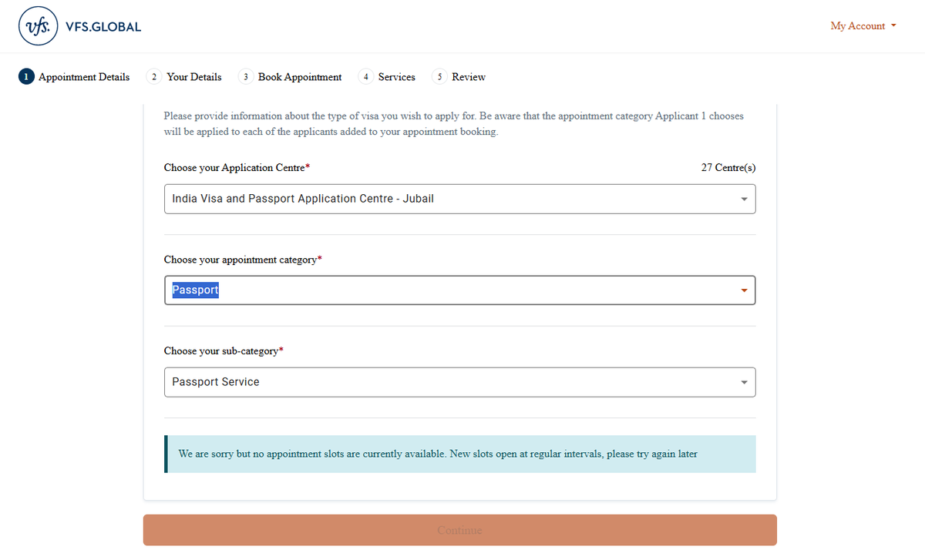Open the appointment category dropdown showing Passport
This screenshot has height=560, width=925.
point(459,290)
